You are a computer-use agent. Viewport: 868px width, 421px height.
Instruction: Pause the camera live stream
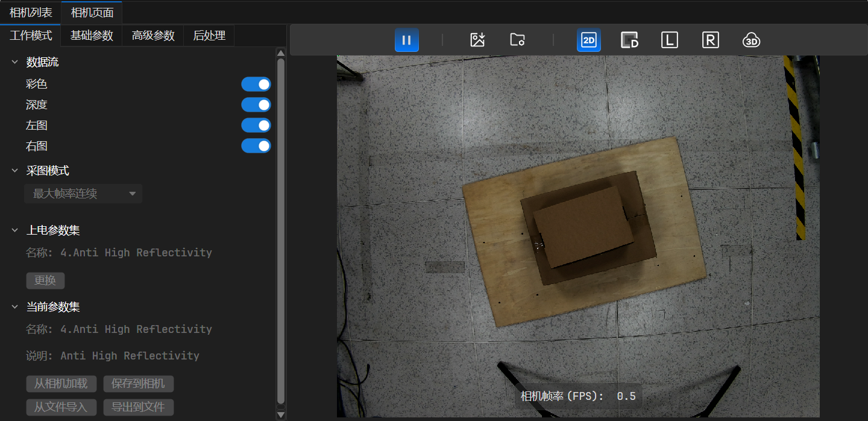point(407,40)
